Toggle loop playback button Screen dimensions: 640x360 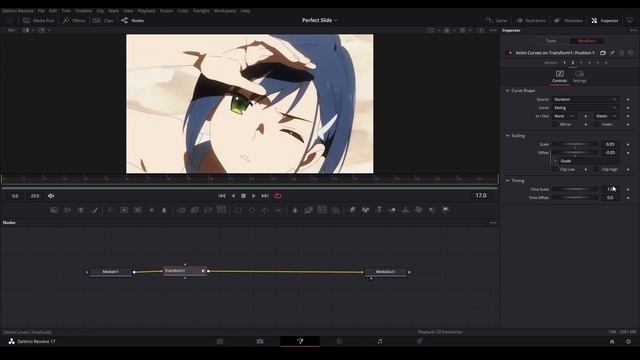point(278,196)
